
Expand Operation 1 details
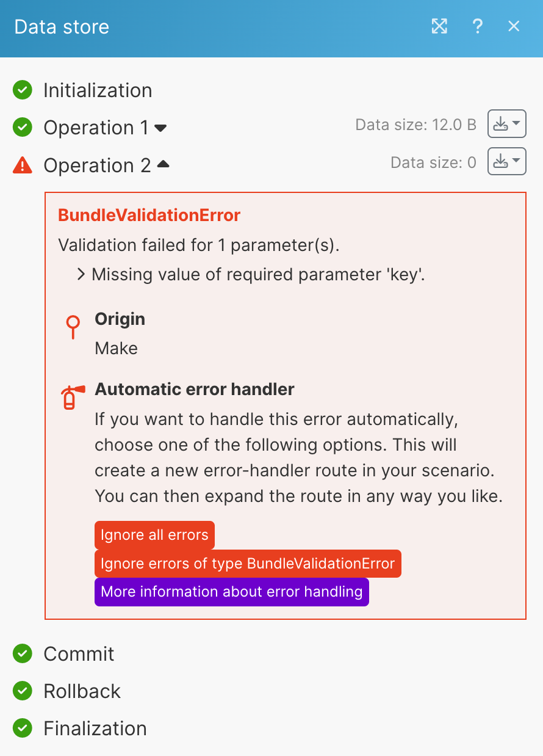tap(161, 128)
